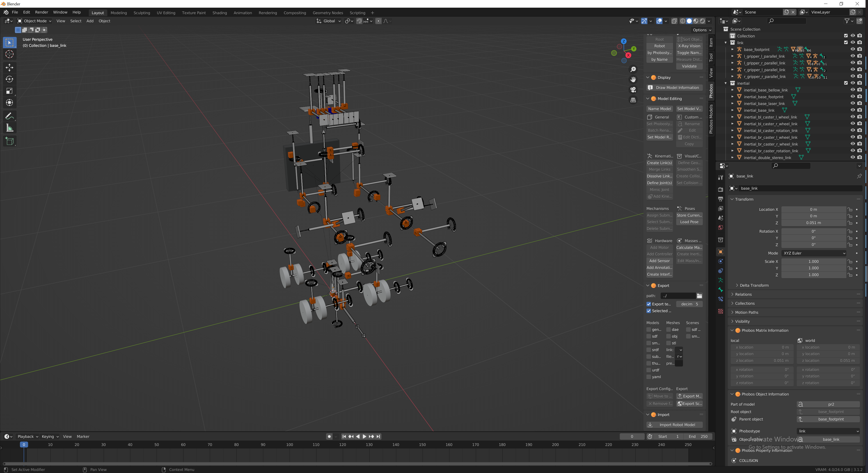Disable the Selected only export checkbox
Viewport: 868px width, 473px height.
649,311
